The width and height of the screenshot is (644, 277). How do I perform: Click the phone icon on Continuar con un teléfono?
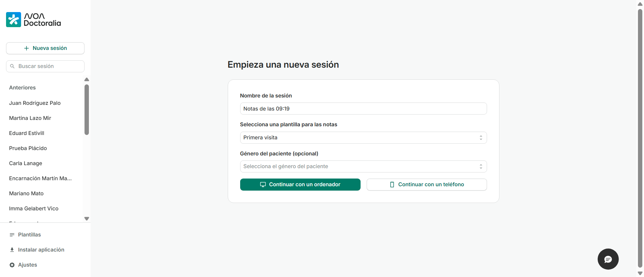point(392,185)
